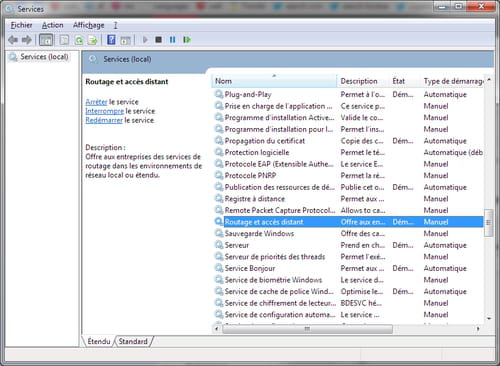
Task: Sort by the Nom column header
Action: click(x=274, y=81)
